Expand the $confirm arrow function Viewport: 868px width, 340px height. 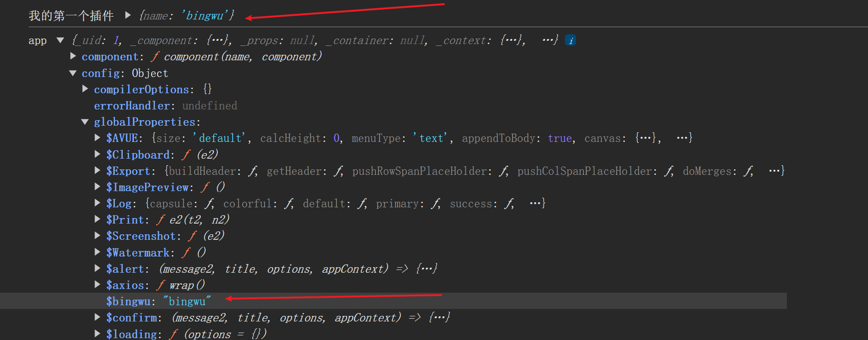click(x=97, y=317)
